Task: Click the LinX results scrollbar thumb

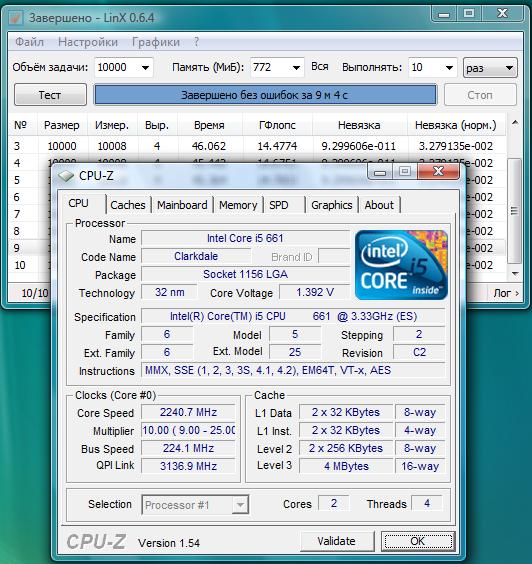Action: click(515, 211)
